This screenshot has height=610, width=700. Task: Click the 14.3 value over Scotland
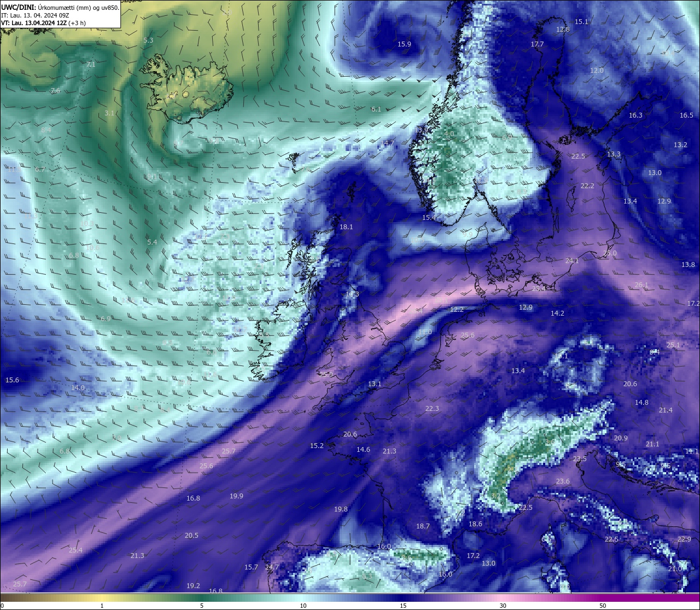pos(352,294)
